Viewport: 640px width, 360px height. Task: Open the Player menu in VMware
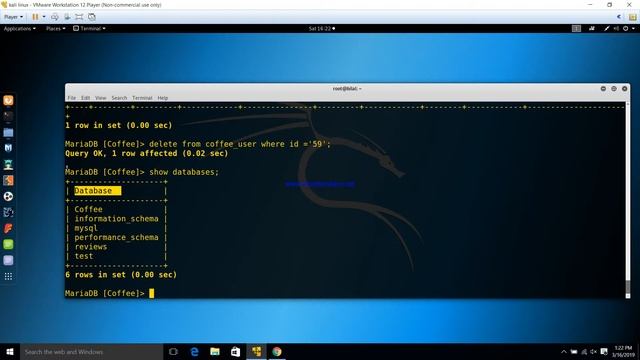(x=13, y=17)
